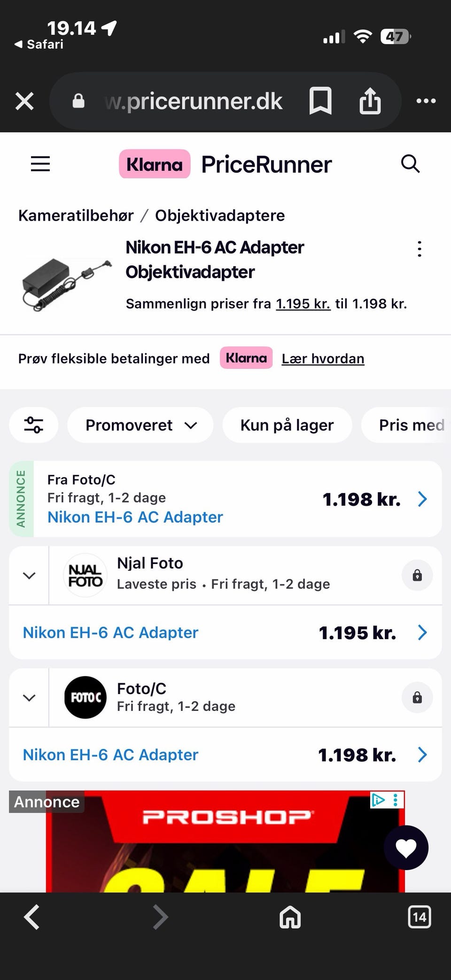
Task: Follow the Lær hvordan link
Action: [x=323, y=359]
